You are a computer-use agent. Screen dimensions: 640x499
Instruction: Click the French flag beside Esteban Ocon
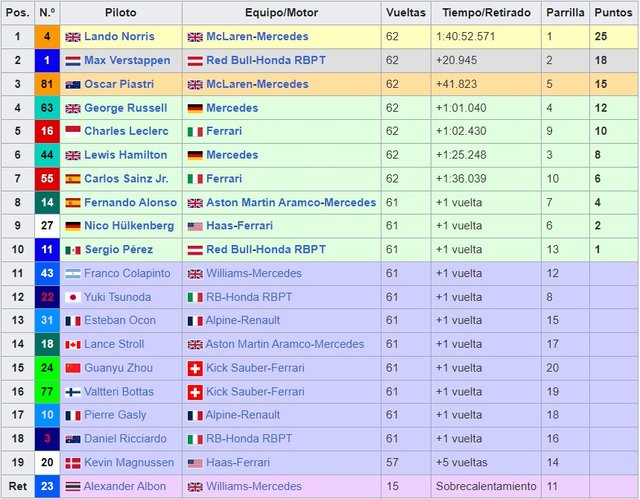coord(73,321)
